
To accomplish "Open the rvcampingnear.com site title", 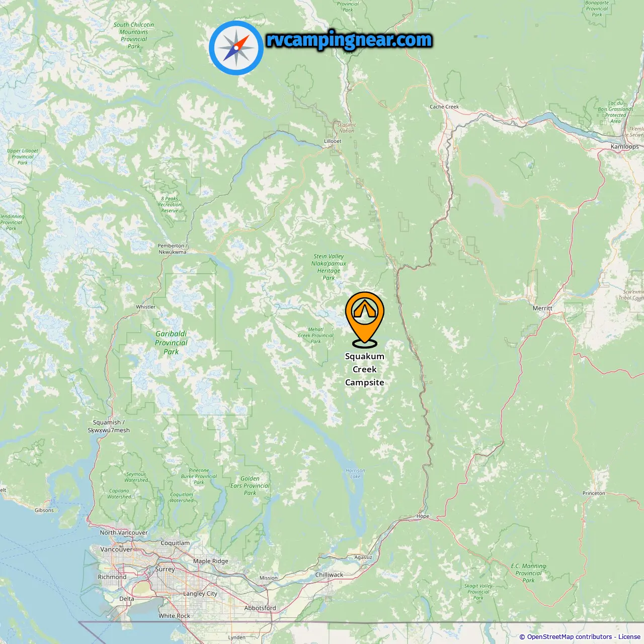I will (349, 40).
